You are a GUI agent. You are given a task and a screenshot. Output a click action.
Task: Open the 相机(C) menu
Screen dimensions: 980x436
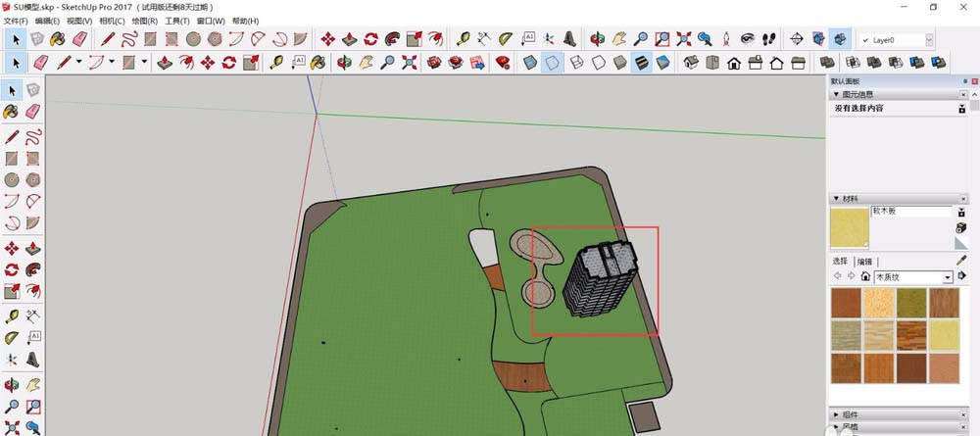point(111,21)
